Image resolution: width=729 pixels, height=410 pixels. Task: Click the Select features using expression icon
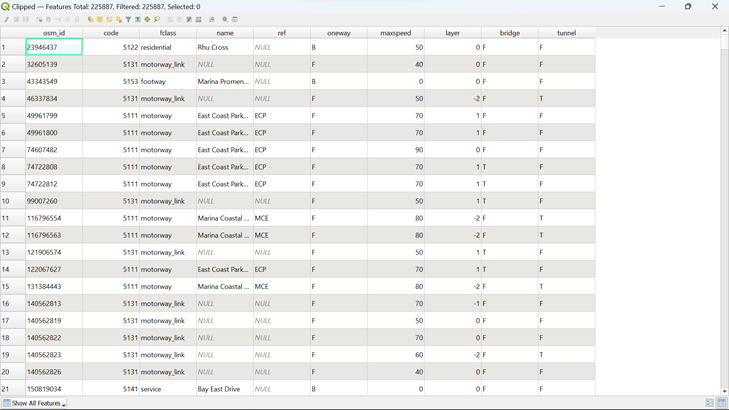point(90,19)
